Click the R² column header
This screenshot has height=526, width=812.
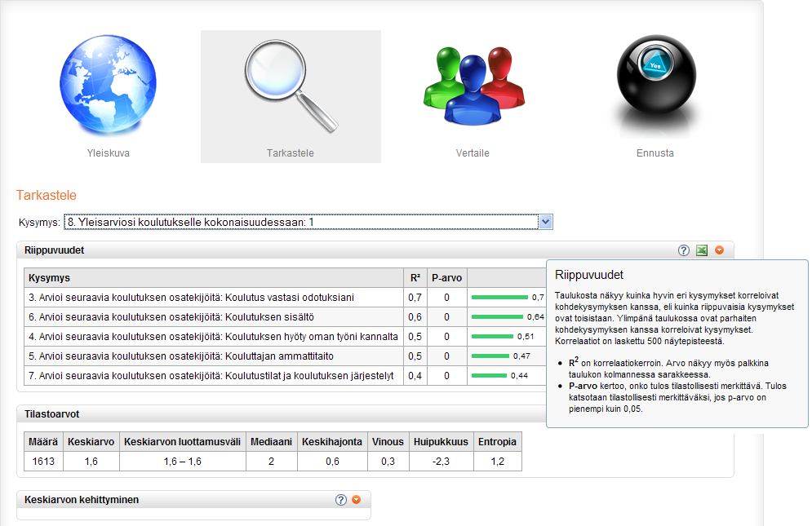click(415, 278)
